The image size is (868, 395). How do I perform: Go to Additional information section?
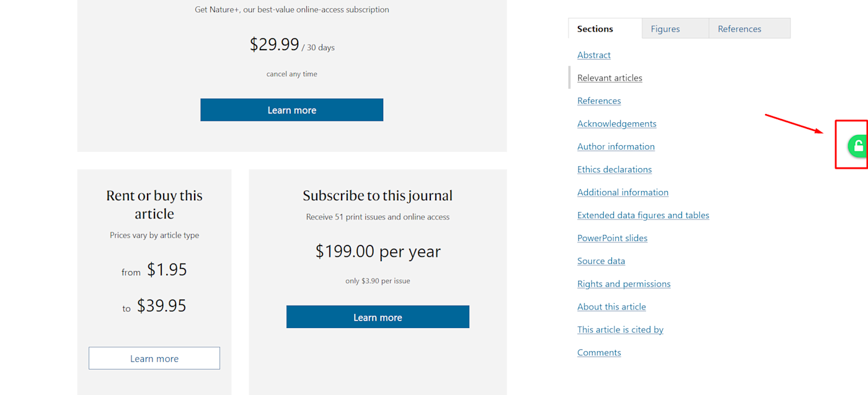click(622, 192)
